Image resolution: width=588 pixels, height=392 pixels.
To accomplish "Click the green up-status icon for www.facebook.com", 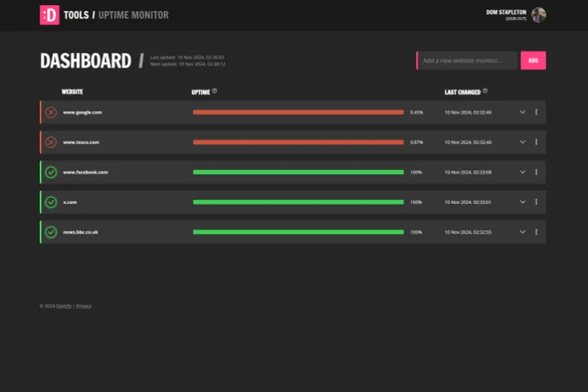I will (51, 172).
